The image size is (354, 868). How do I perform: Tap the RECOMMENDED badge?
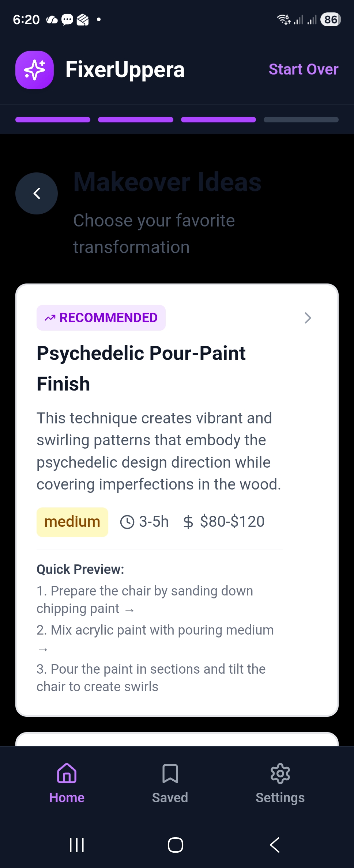point(101,318)
